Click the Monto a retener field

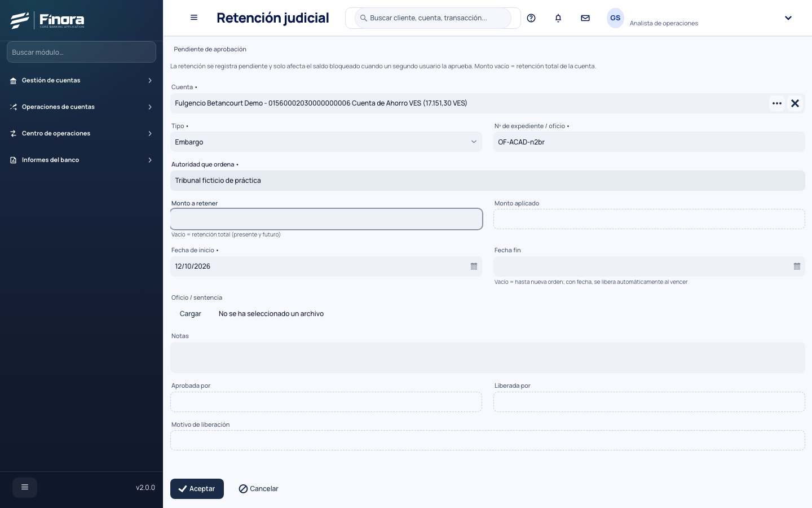(x=326, y=219)
